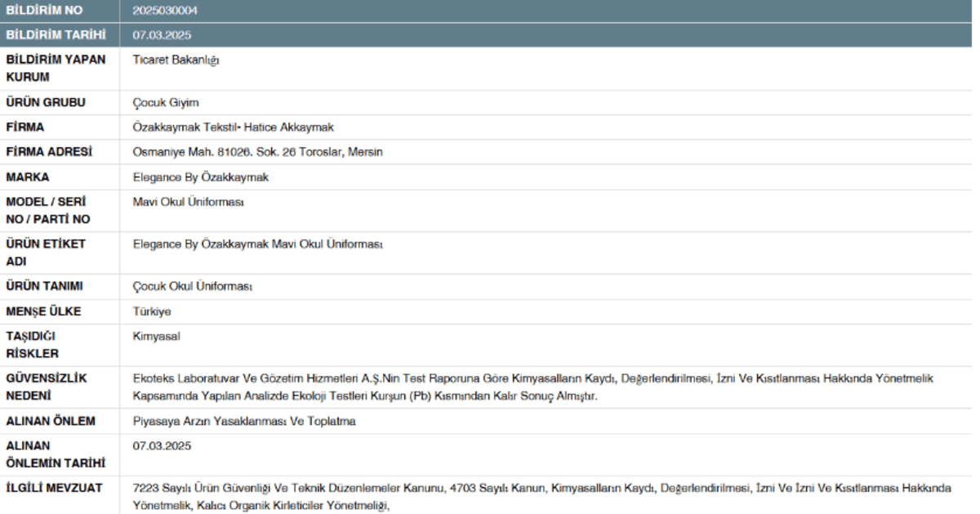Select the Özakkaymak Tekstil- Hatice Akkaymak value

point(234,127)
